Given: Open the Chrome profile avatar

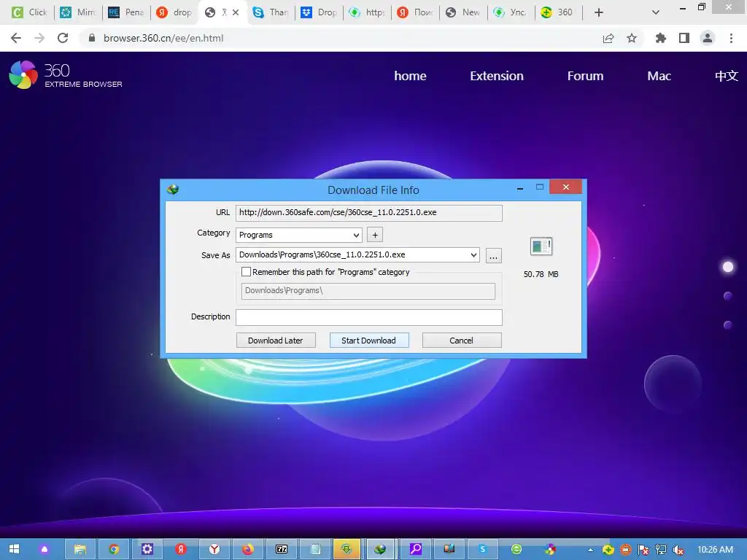Looking at the screenshot, I should [708, 38].
